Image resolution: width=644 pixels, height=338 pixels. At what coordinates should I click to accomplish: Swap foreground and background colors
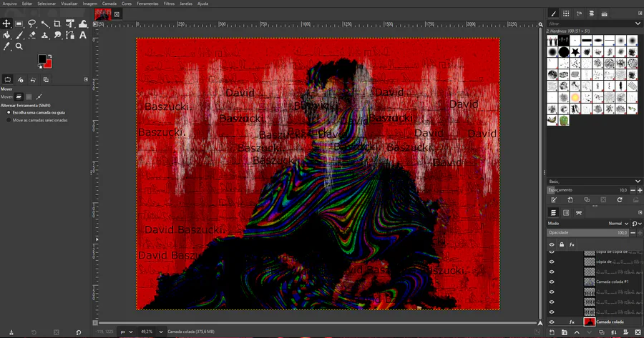[49, 56]
